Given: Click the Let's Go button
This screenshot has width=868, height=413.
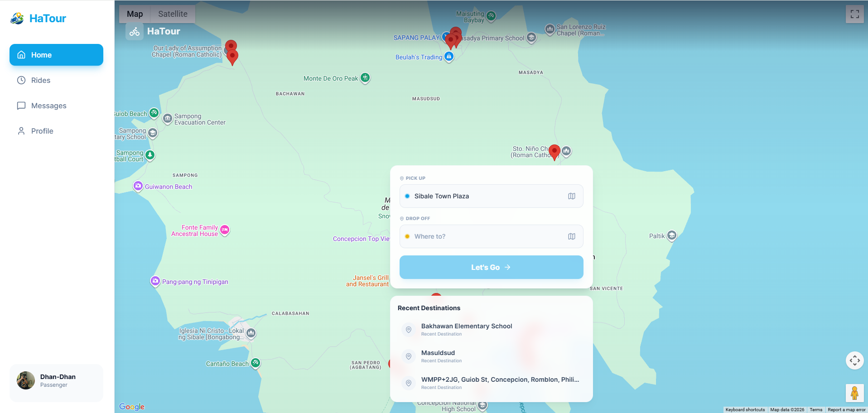Looking at the screenshot, I should tap(491, 267).
